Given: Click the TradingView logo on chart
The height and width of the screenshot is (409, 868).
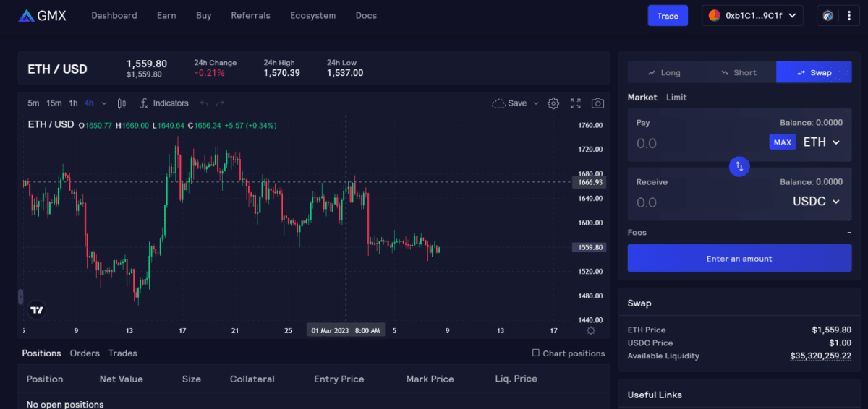Looking at the screenshot, I should [x=37, y=310].
